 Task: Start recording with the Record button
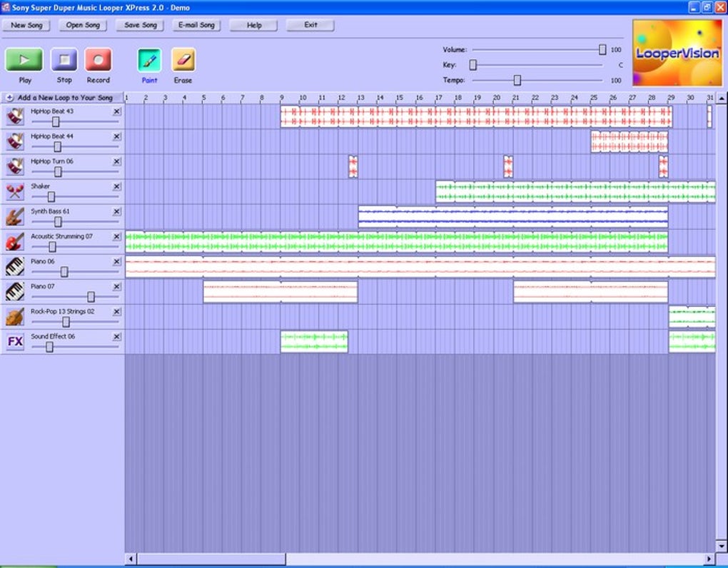(x=98, y=60)
